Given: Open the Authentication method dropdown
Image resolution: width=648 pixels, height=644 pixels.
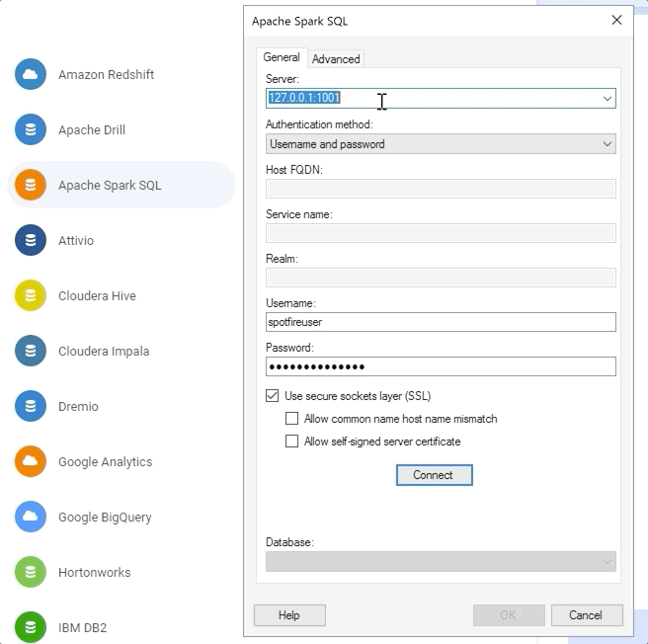Looking at the screenshot, I should coord(441,144).
